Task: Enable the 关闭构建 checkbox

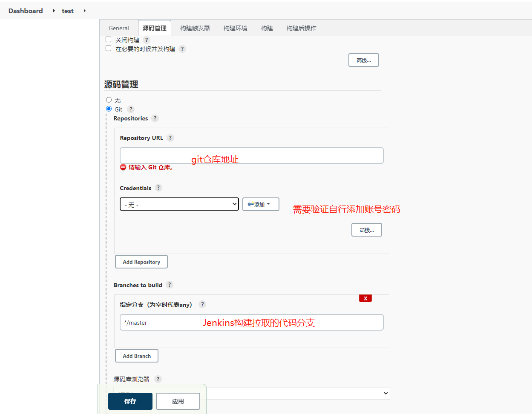Action: click(x=109, y=40)
